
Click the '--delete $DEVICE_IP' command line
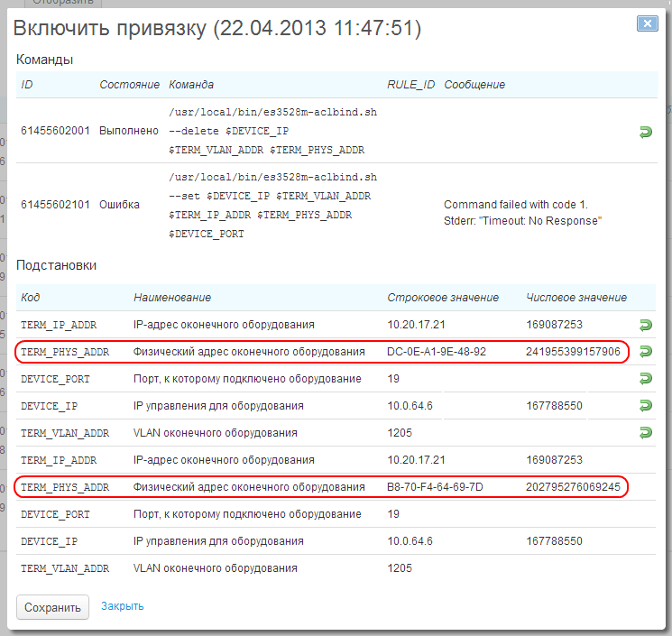[228, 131]
